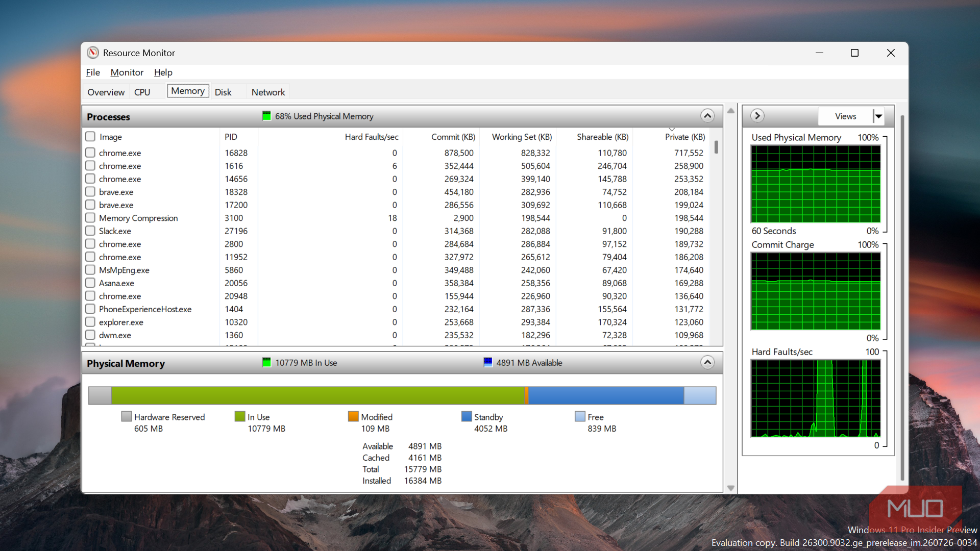Viewport: 980px width, 551px height.
Task: Click the green In Use segment of memory bar
Action: pyautogui.click(x=317, y=395)
